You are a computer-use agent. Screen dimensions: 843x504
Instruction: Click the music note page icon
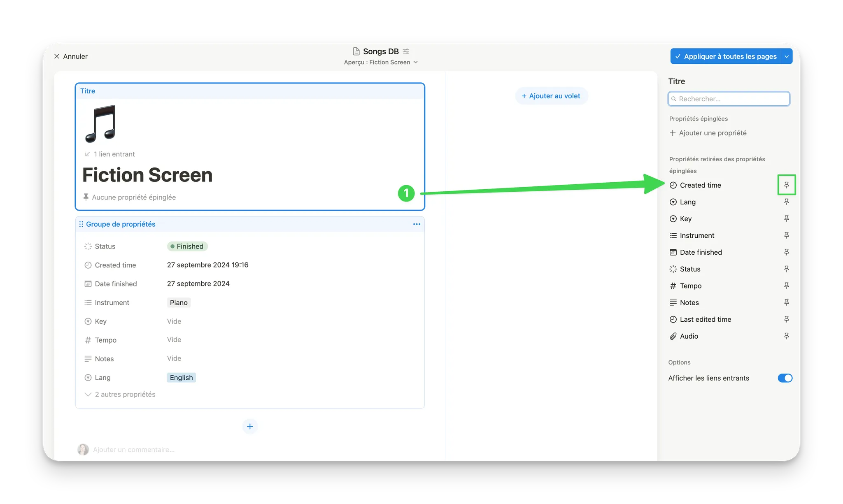[100, 123]
